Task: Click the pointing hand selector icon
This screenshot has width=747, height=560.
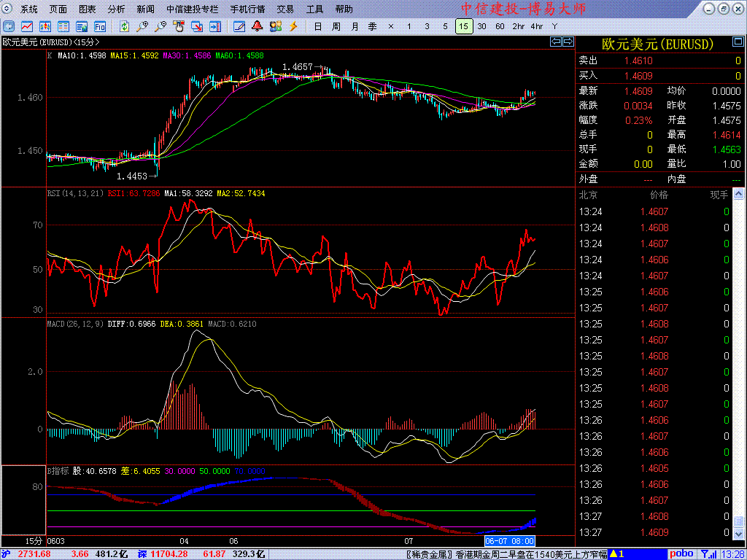Action: [x=179, y=27]
